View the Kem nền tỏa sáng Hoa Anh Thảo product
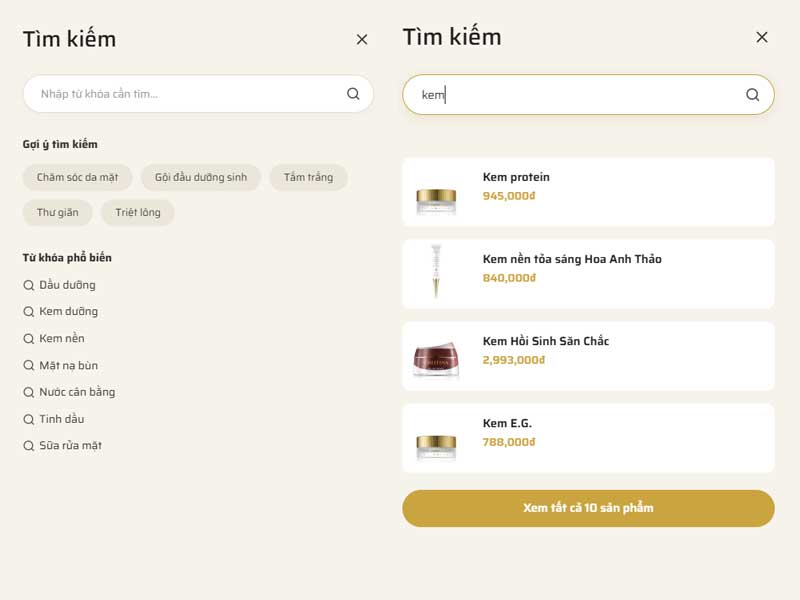Image resolution: width=800 pixels, height=600 pixels. tap(588, 274)
